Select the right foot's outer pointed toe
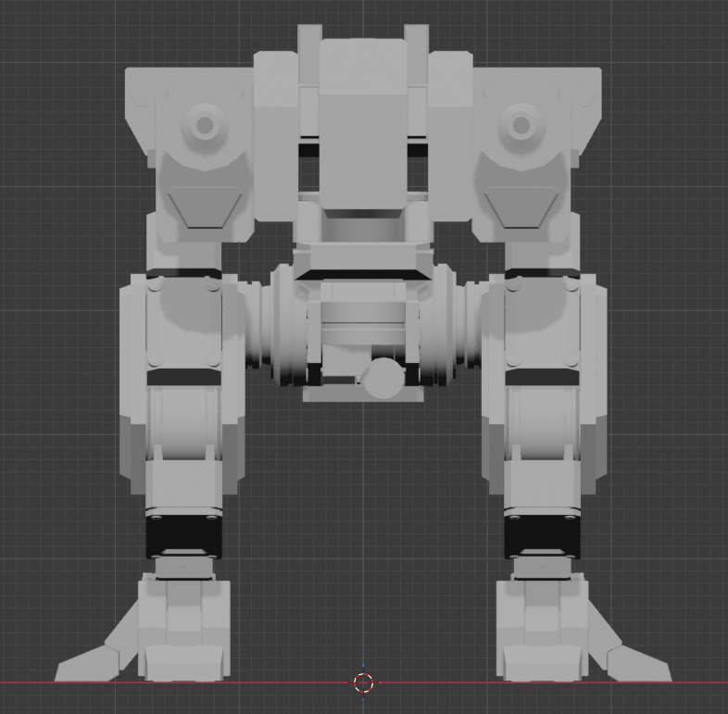Viewport: 728px width, 714px height. [639, 663]
